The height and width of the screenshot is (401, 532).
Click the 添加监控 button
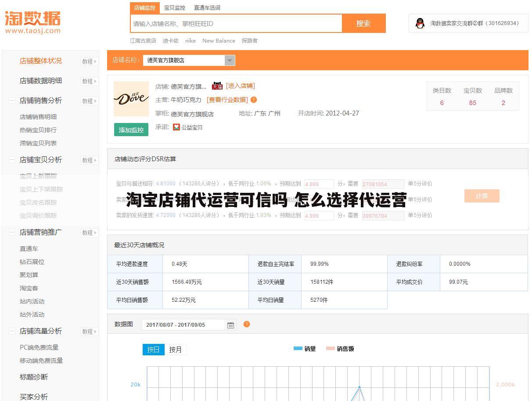131,130
